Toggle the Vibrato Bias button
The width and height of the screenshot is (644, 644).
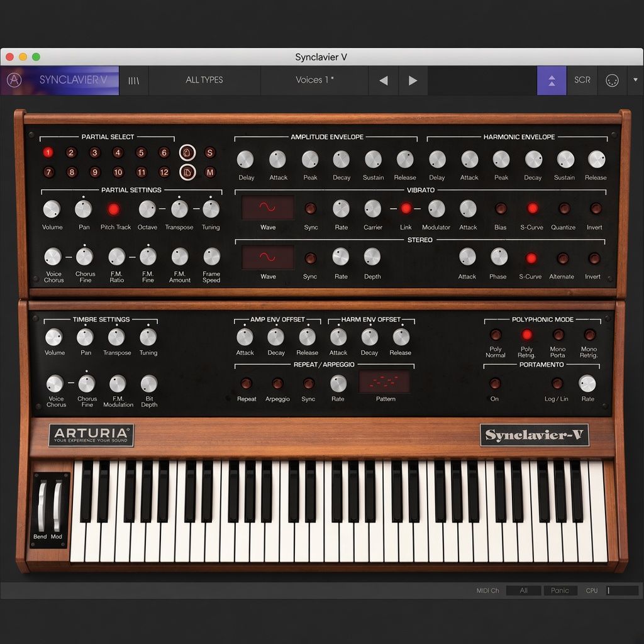[x=500, y=209]
